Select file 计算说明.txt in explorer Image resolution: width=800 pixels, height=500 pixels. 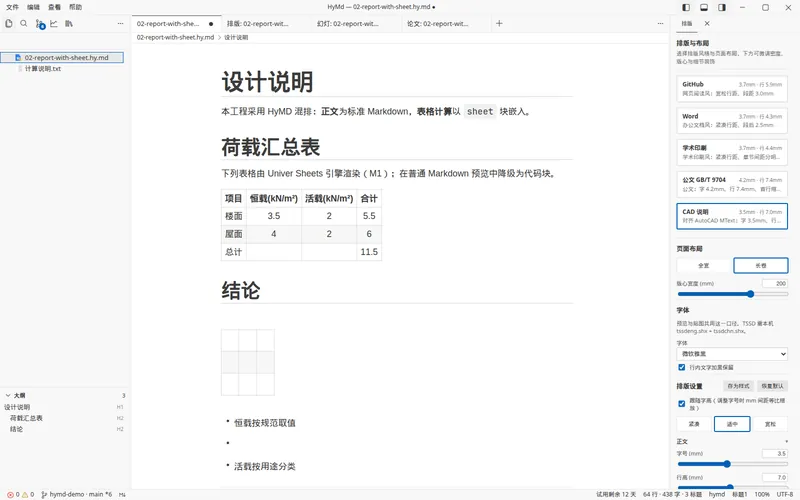point(43,69)
